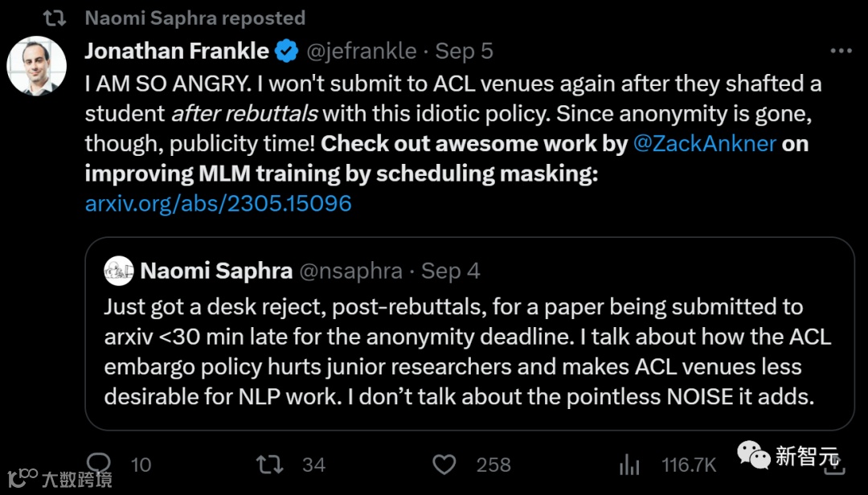The height and width of the screenshot is (495, 868).
Task: Click 'Naomi Saphra reposted' label
Action: (194, 17)
